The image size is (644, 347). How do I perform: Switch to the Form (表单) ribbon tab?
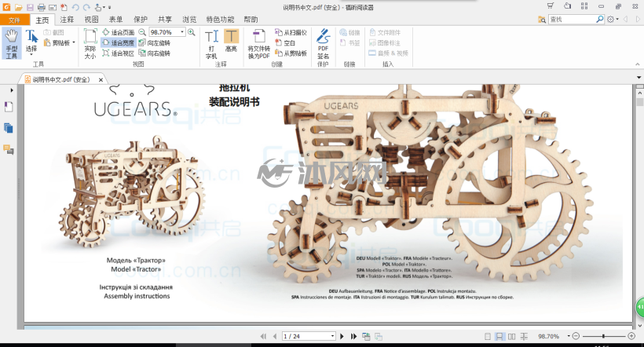115,20
